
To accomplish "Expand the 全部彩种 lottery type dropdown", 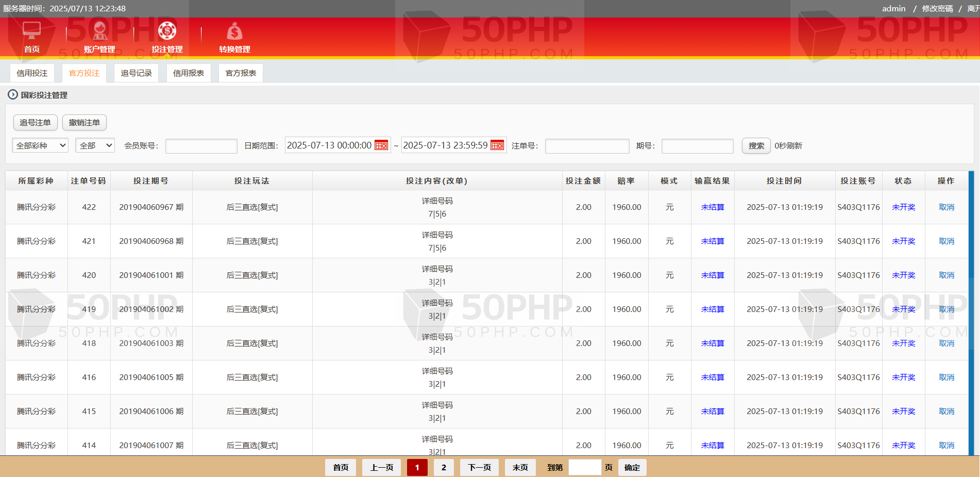I will click(40, 145).
